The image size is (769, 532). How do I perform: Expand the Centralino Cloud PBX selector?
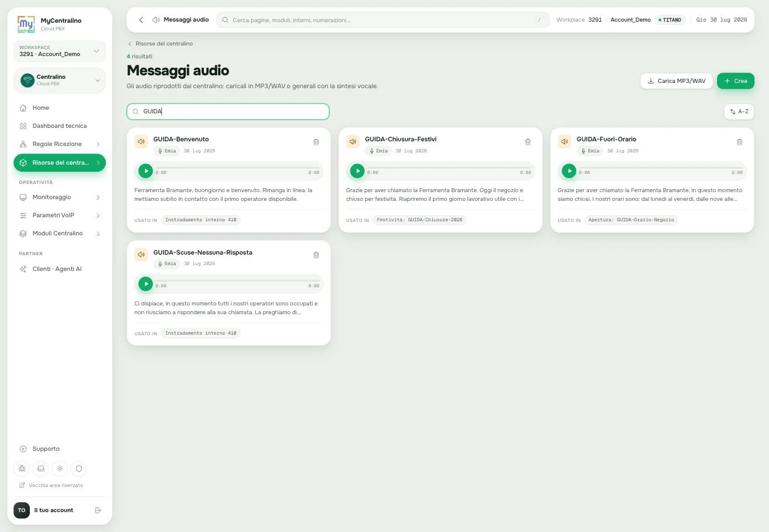pyautogui.click(x=60, y=80)
